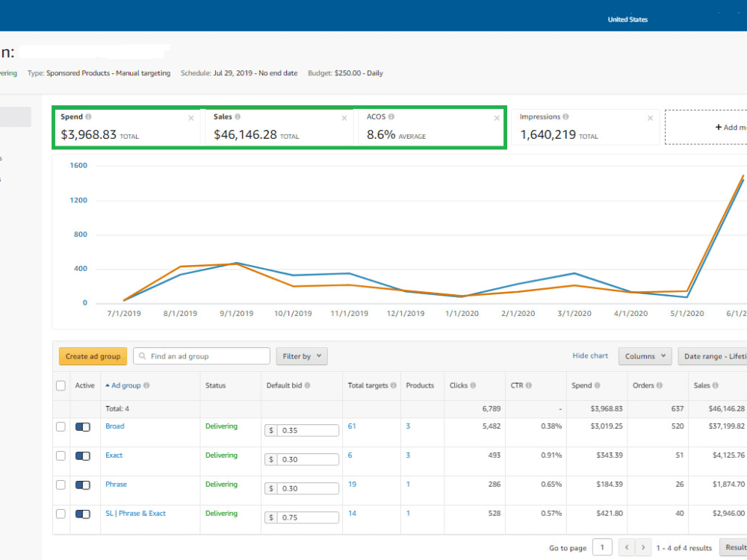Viewport: 747px width, 560px height.
Task: Click the info icon beside ACOS metric
Action: [391, 116]
